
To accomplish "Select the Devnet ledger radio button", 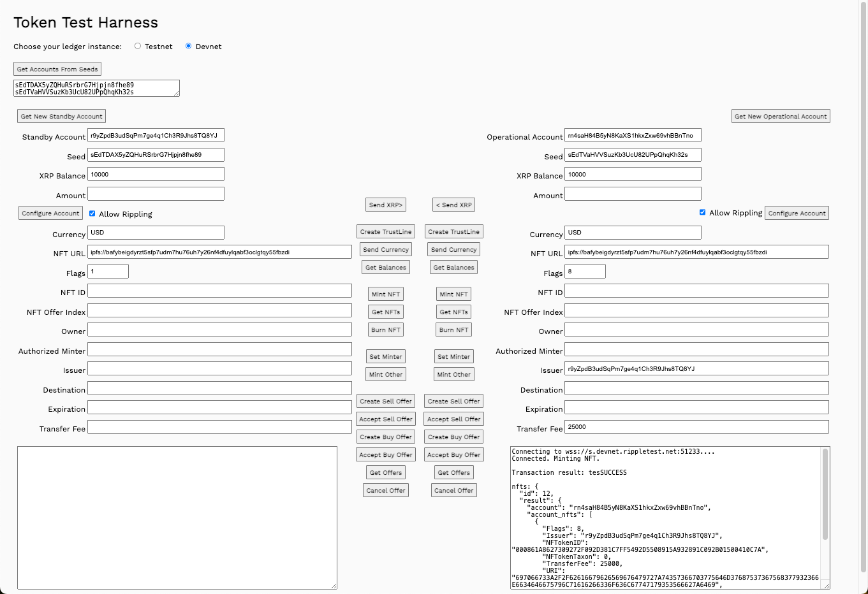I will pos(188,46).
